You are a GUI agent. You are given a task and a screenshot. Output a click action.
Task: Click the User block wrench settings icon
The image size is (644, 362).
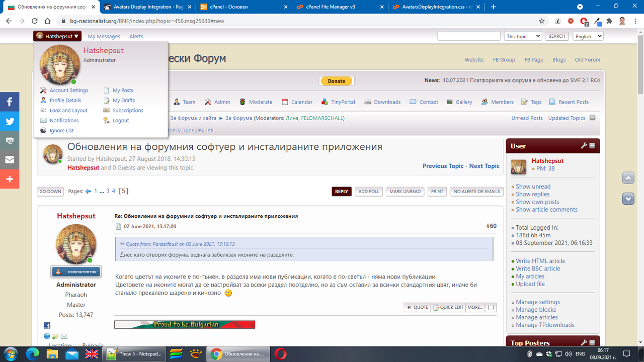point(584,146)
